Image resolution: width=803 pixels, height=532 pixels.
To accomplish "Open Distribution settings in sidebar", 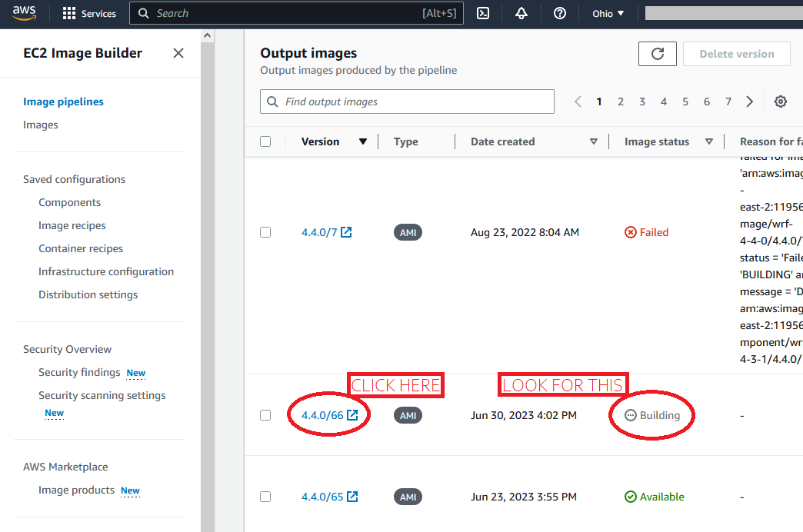I will pyautogui.click(x=88, y=294).
